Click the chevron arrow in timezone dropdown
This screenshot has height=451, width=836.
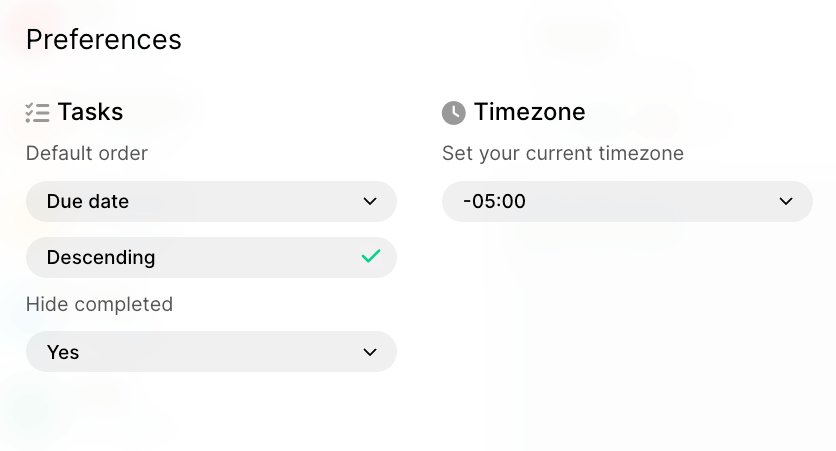click(786, 202)
